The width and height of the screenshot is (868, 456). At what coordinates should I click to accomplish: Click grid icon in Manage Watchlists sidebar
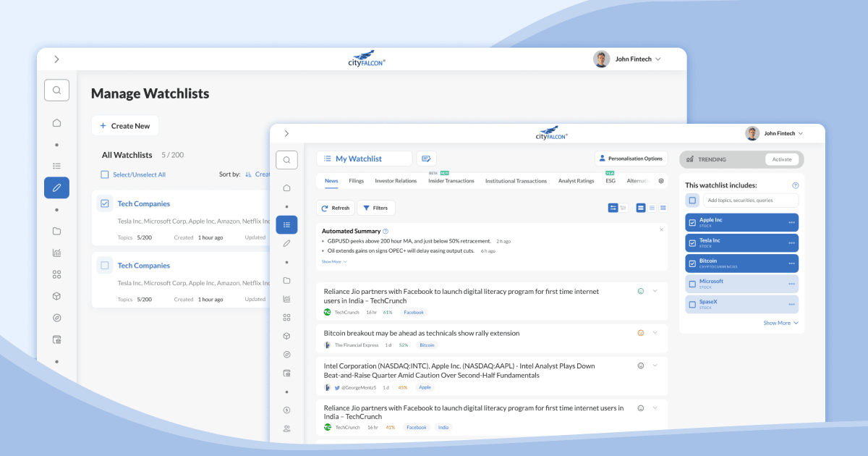pyautogui.click(x=56, y=275)
